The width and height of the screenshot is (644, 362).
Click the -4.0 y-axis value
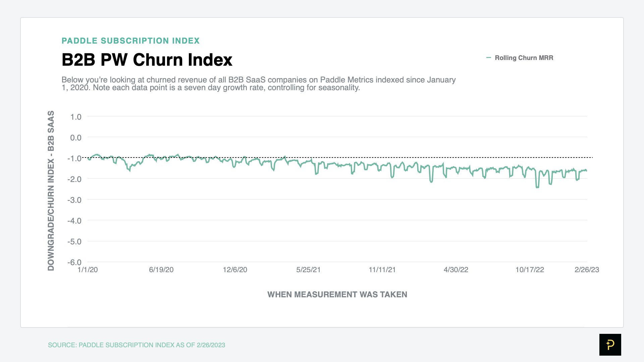(x=74, y=221)
